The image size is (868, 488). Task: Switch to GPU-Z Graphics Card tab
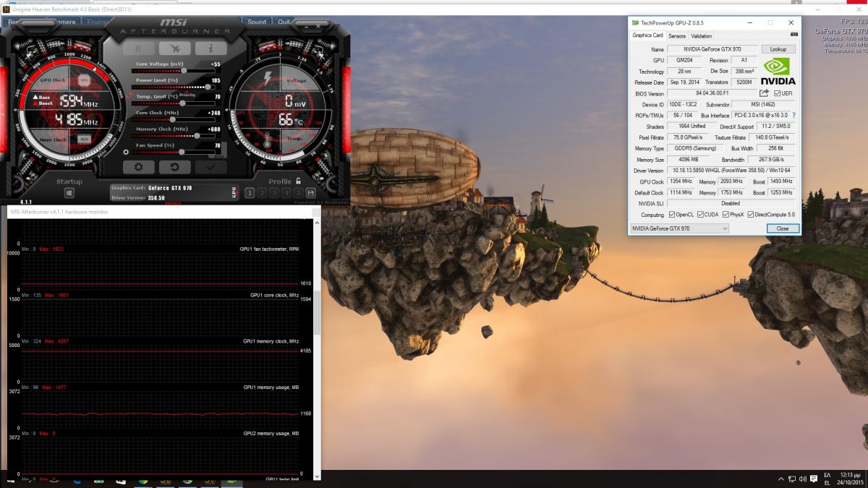647,35
